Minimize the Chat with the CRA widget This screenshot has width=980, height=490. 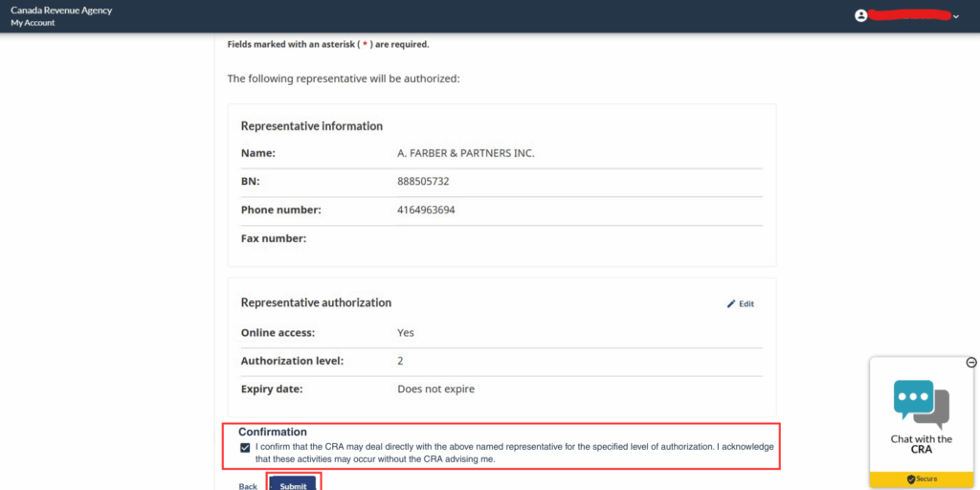tap(971, 363)
